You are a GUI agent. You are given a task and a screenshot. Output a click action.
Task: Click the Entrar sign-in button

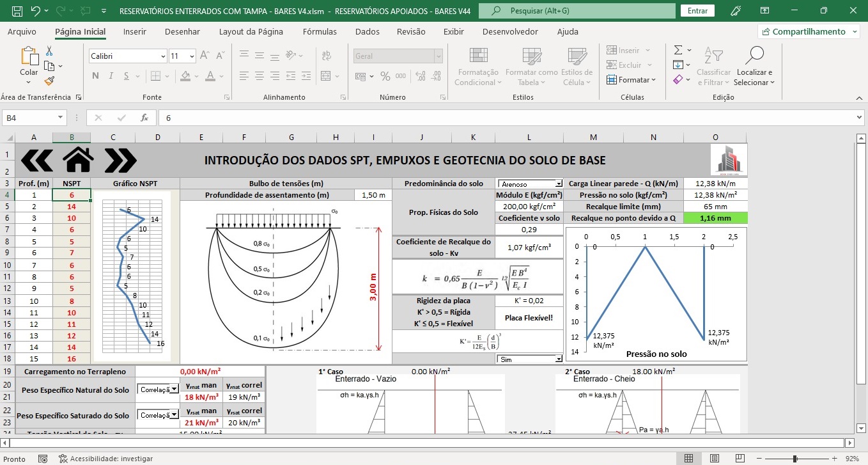[697, 11]
